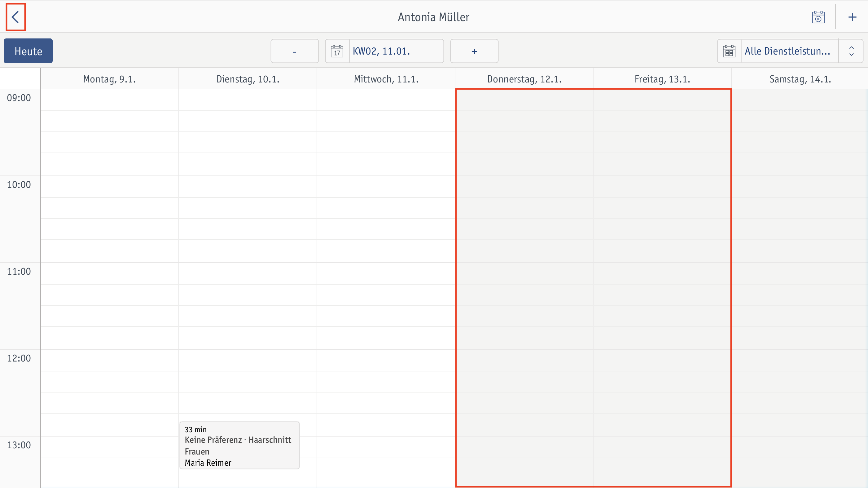868x488 pixels.
Task: Add new appointment with top-right plus icon
Action: click(852, 17)
